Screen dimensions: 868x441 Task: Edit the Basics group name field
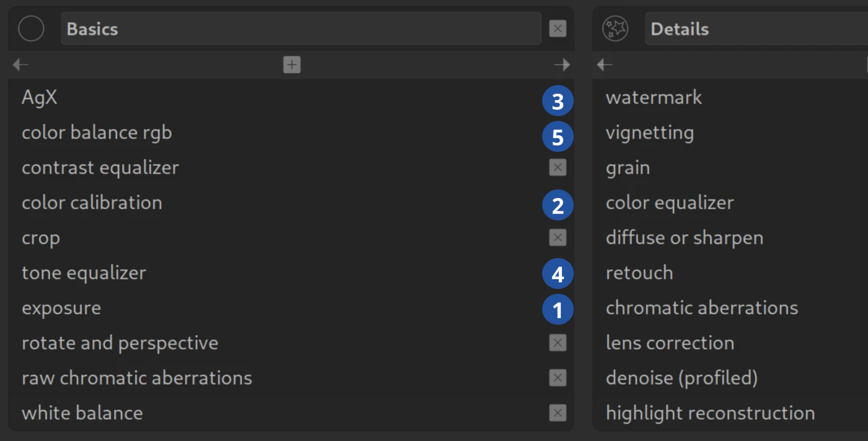pos(301,29)
